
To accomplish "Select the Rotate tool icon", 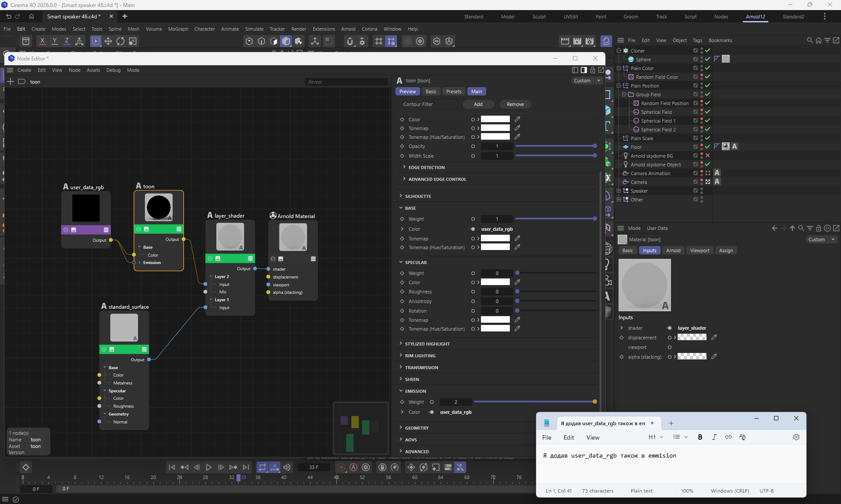I will tap(120, 41).
